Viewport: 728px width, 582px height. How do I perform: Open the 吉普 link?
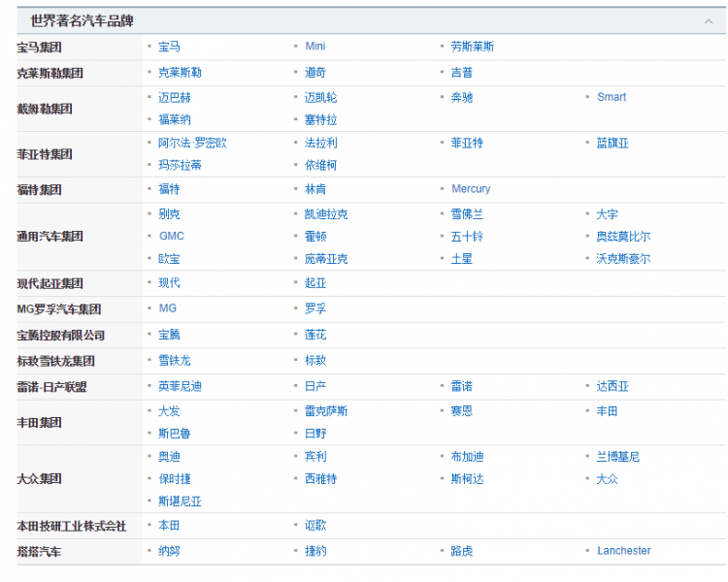point(461,73)
